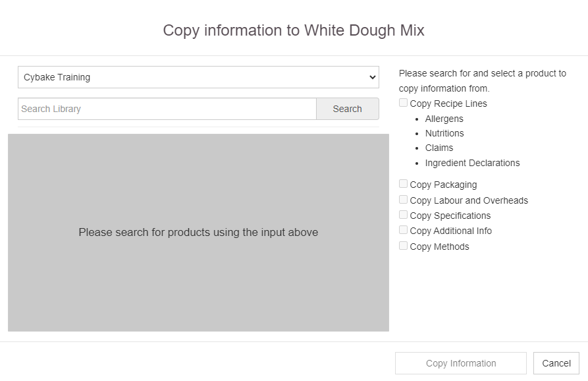
Task: Click the Copy Recipe Lines label text
Action: tap(448, 103)
